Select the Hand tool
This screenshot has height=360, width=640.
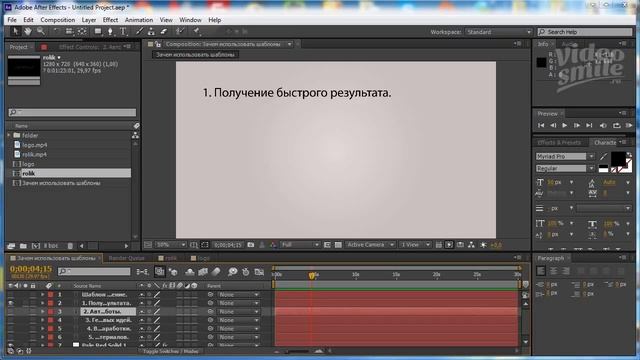point(28,31)
